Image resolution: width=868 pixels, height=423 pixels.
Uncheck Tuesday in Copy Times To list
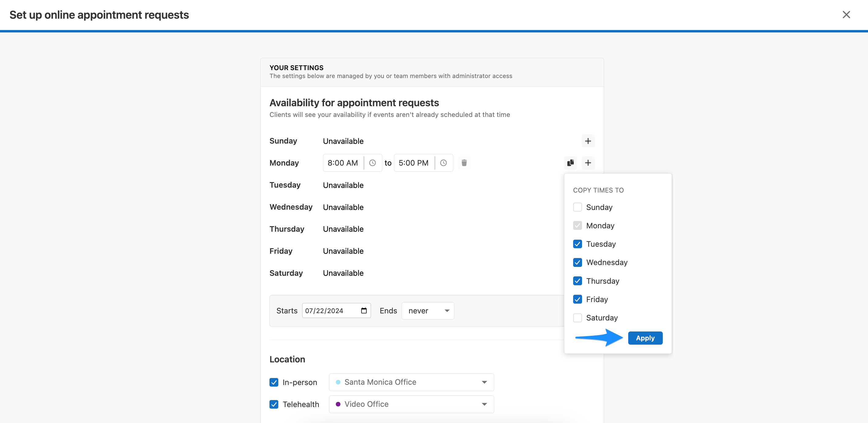point(577,244)
